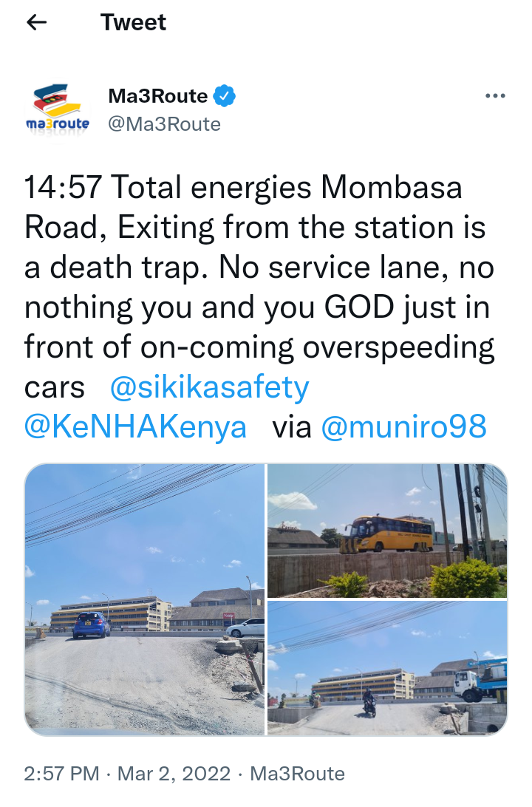Open Ma3Route profile picture

click(x=58, y=109)
